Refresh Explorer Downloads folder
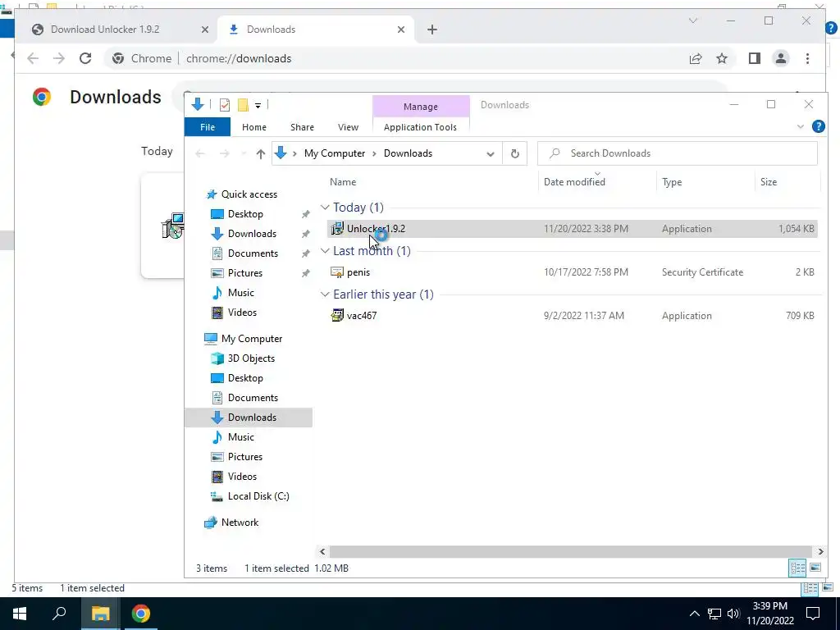Viewport: 840px width, 630px height. coord(515,153)
